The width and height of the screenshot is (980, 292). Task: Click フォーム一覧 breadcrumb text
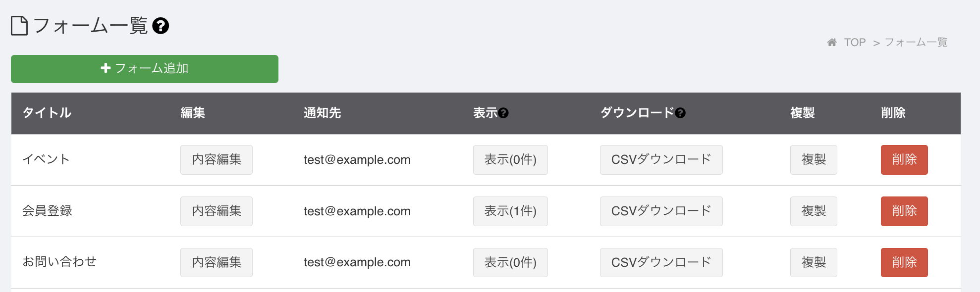pos(916,43)
